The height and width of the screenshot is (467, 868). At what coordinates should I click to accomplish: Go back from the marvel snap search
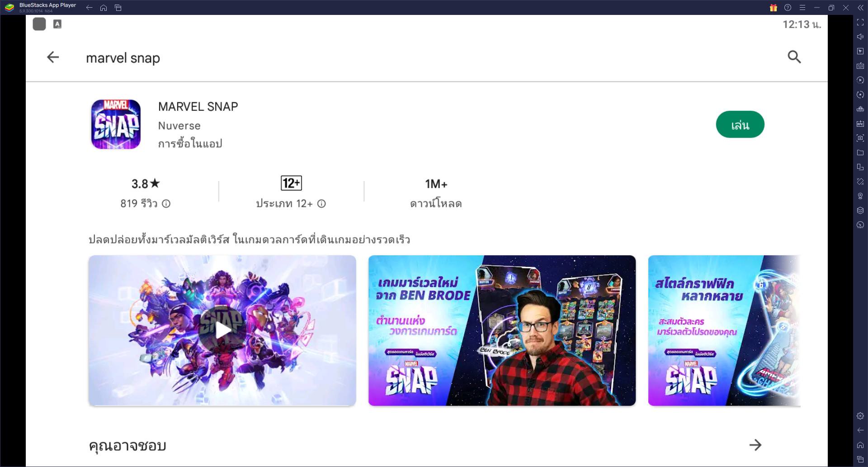[x=53, y=57]
